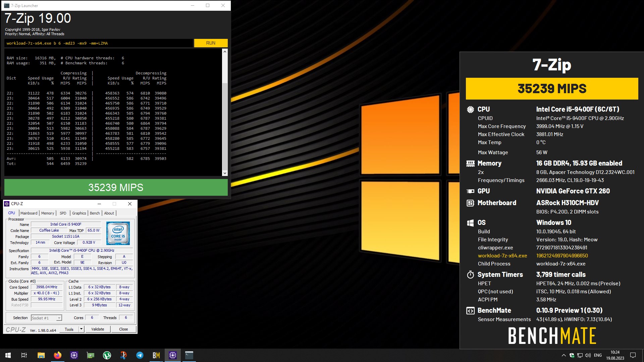The image size is (644, 362).
Task: Click the first CPU-Z taskbar icon
Action: click(74, 355)
